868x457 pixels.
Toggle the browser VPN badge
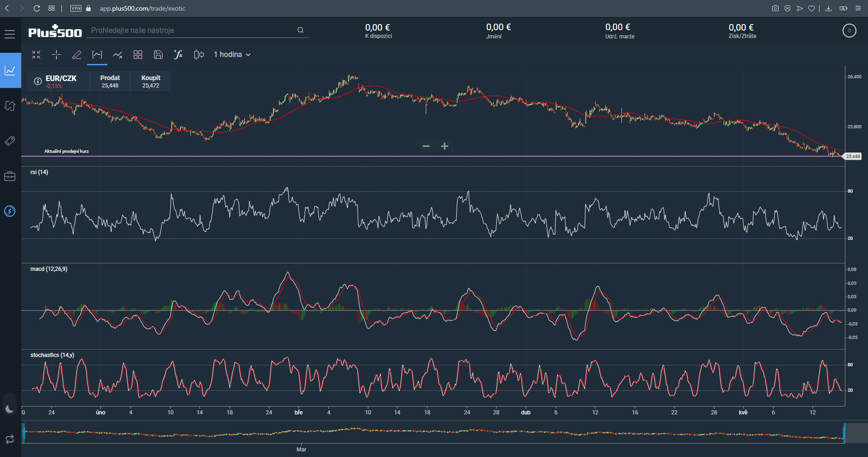tap(76, 8)
